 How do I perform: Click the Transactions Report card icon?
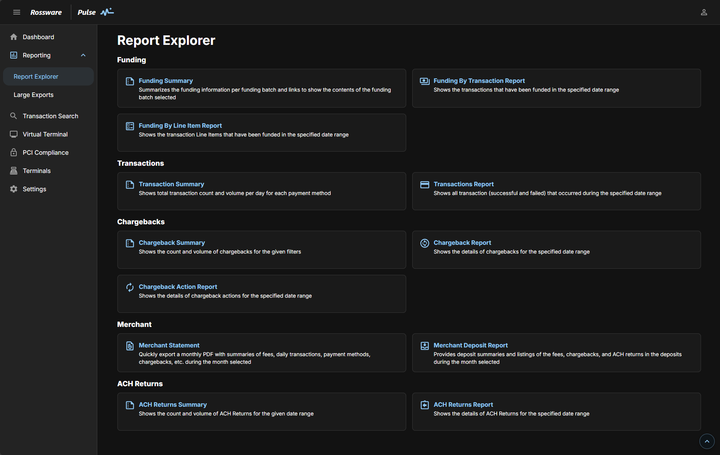(425, 184)
